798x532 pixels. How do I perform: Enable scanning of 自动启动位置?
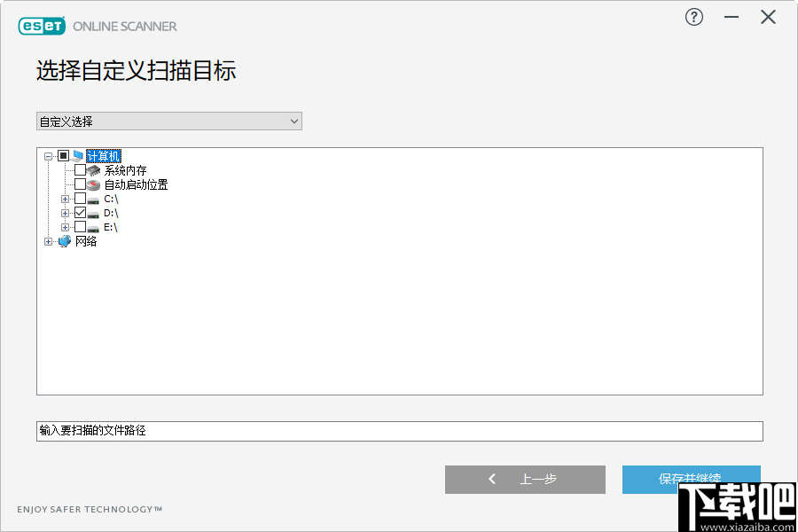[x=78, y=184]
